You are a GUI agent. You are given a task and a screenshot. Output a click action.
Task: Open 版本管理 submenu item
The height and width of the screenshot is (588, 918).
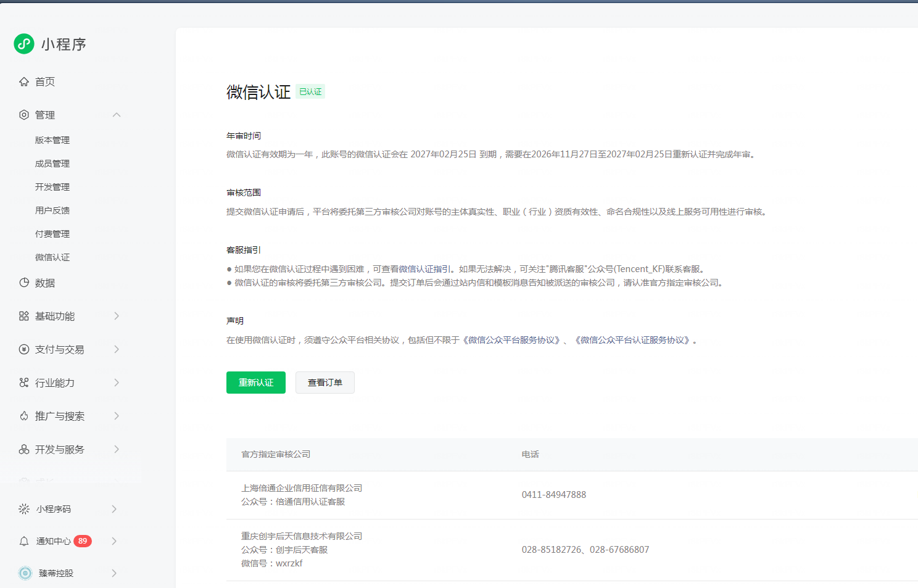click(x=52, y=140)
